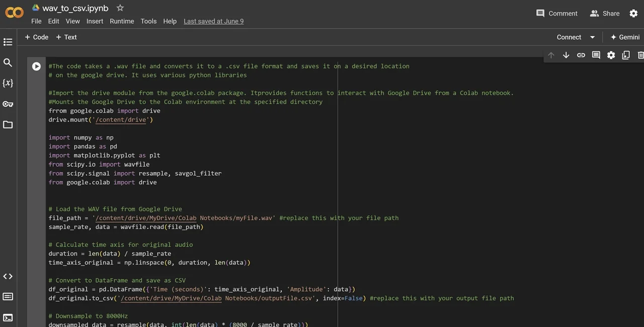644x327 pixels.
Task: Open the Comment panel
Action: click(x=557, y=14)
